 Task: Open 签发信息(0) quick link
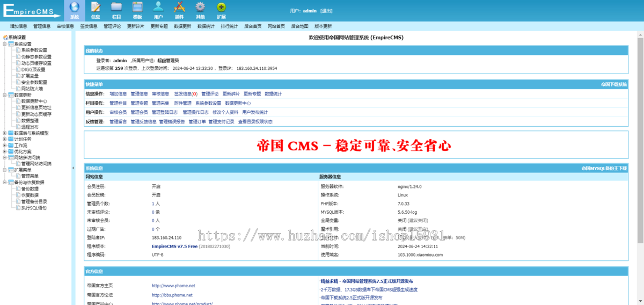(x=186, y=93)
